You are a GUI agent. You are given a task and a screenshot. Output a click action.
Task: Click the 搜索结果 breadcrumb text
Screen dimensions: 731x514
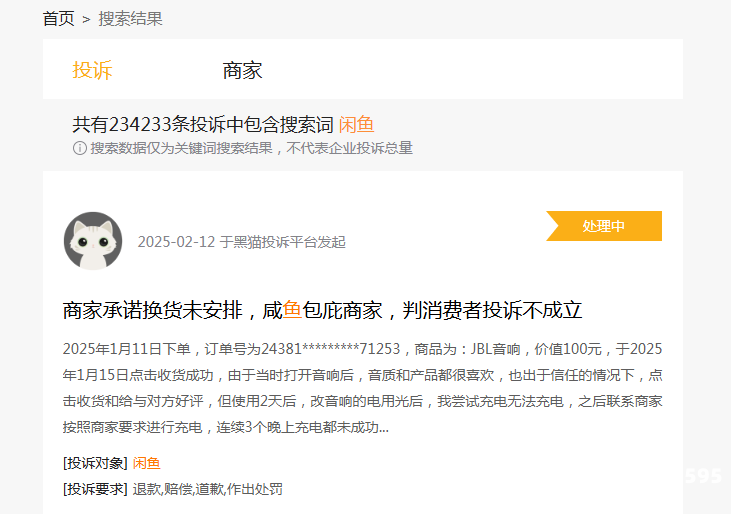[130, 19]
